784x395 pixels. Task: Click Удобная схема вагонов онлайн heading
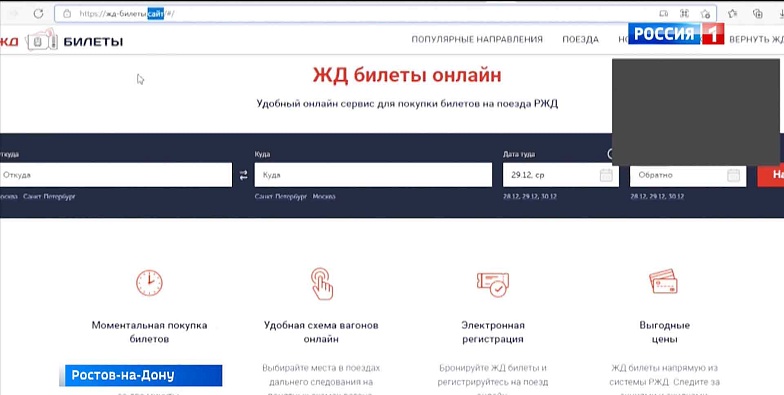321,332
